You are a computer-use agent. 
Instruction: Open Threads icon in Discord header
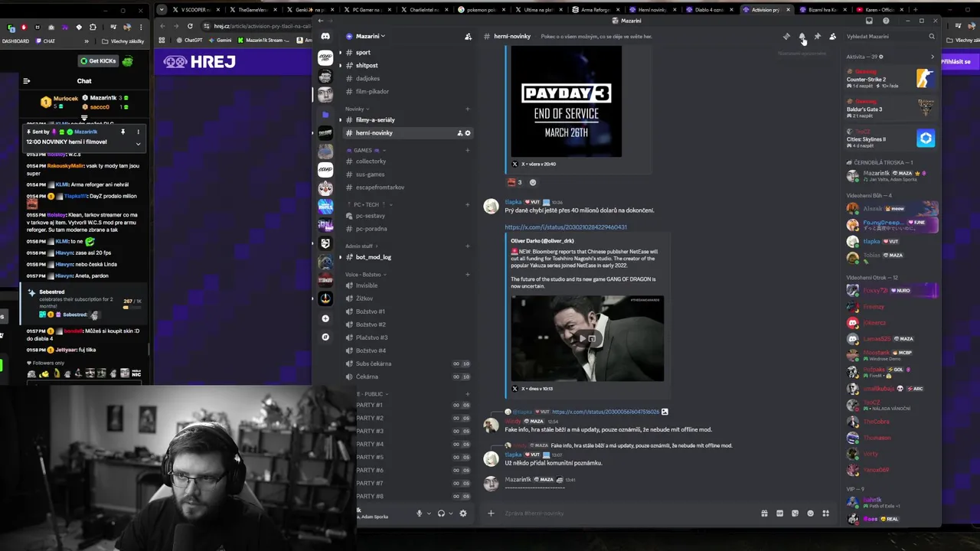click(786, 36)
